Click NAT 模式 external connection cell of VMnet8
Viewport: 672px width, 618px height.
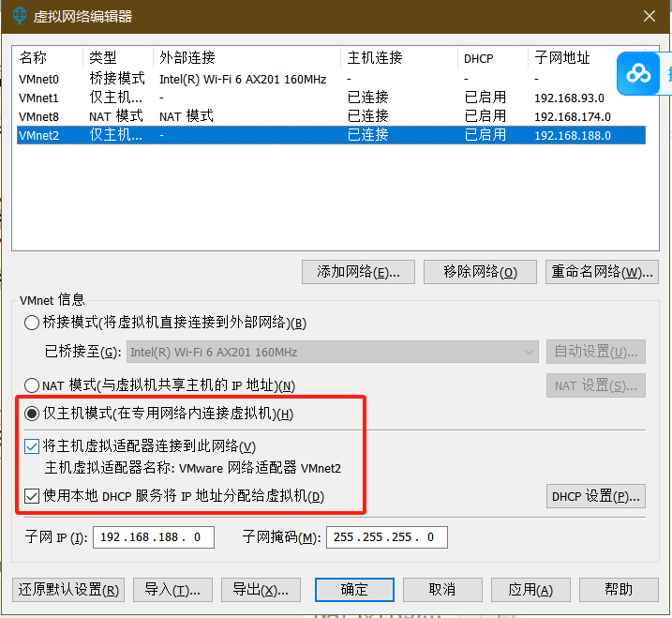(186, 116)
